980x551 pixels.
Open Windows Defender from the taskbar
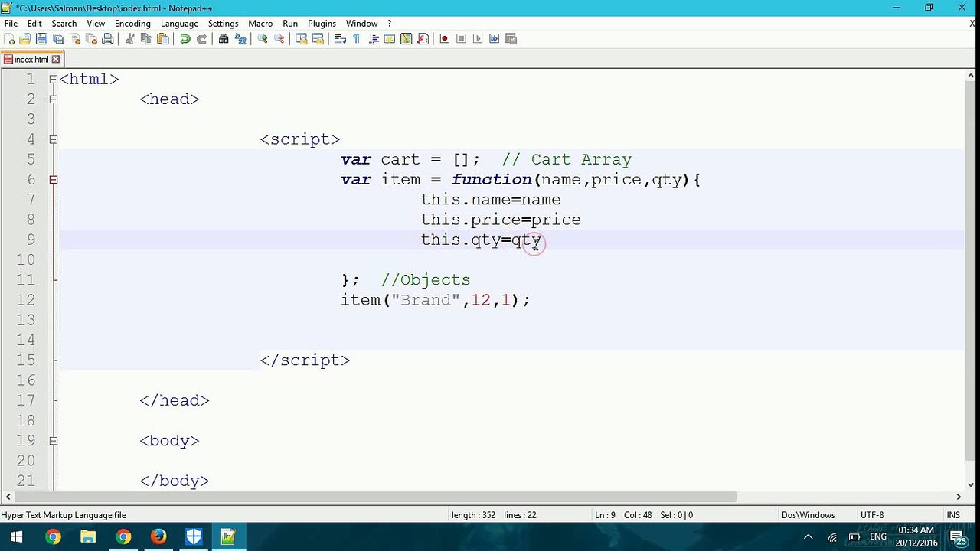[193, 536]
